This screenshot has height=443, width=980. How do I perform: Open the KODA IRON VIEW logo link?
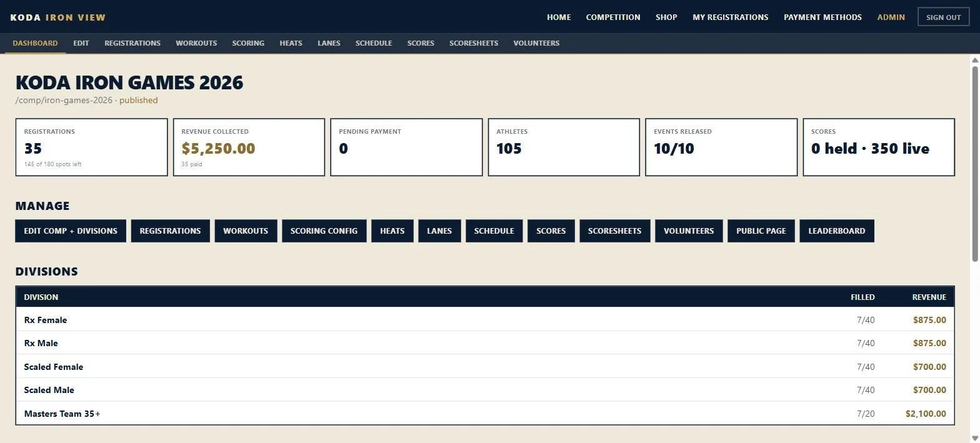pos(58,17)
